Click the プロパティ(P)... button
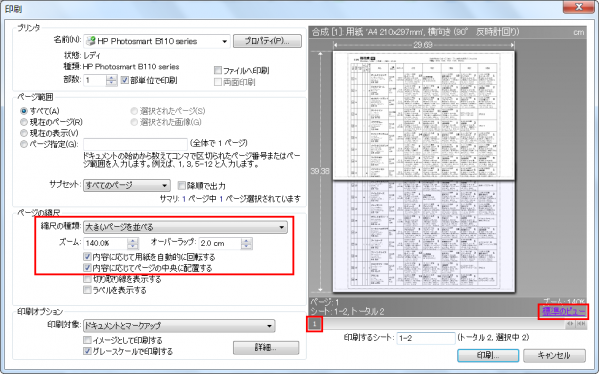This screenshot has width=599, height=374. [x=267, y=41]
